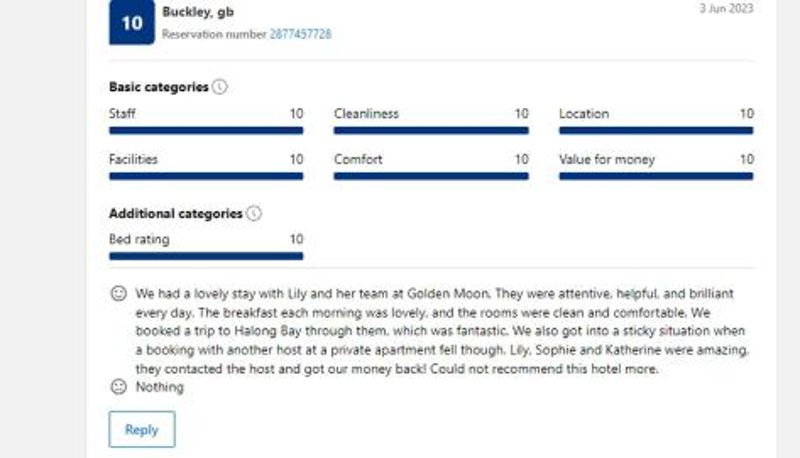
Task: Click the Additional categories info icon
Action: click(254, 213)
